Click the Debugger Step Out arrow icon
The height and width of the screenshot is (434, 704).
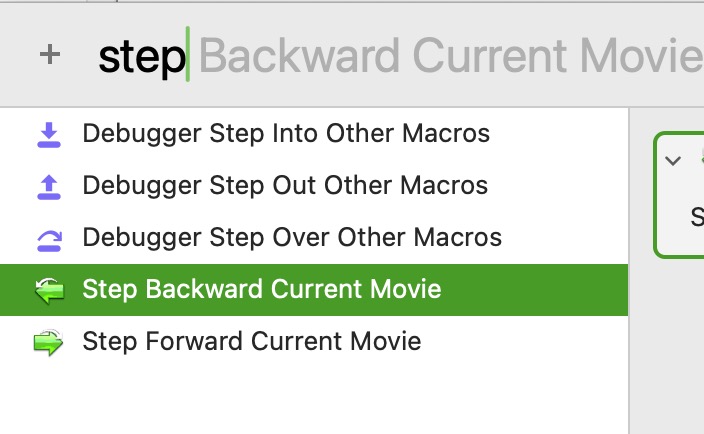coord(49,187)
